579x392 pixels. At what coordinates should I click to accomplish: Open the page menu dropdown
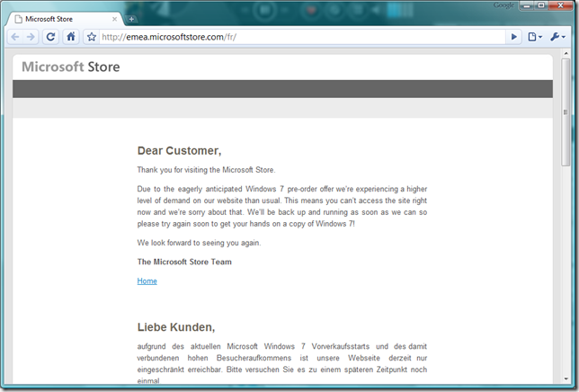coord(535,37)
